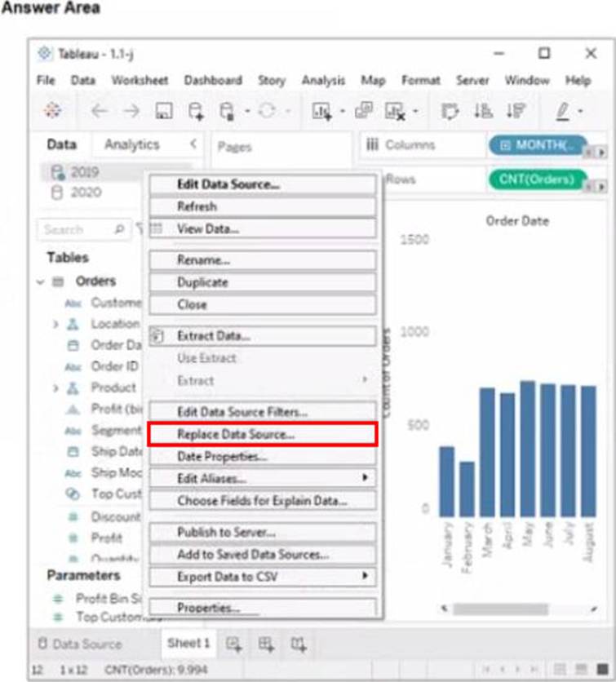
Task: Click the New Dashboard tab icon
Action: (266, 644)
